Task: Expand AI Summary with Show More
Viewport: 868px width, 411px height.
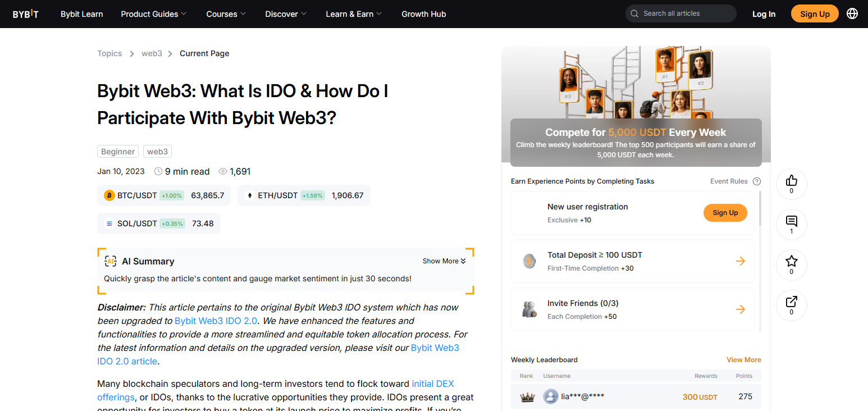Action: 444,261
